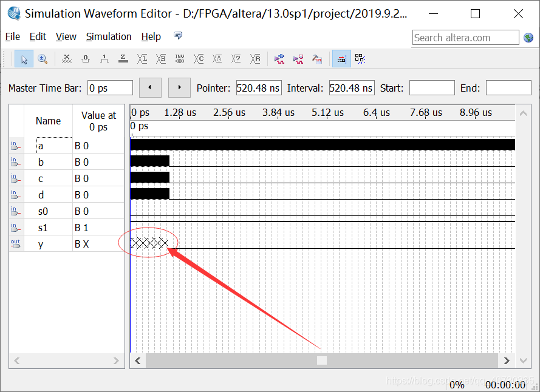Apply arbitrary value (X?) tool
540x392 pixels.
(236, 59)
